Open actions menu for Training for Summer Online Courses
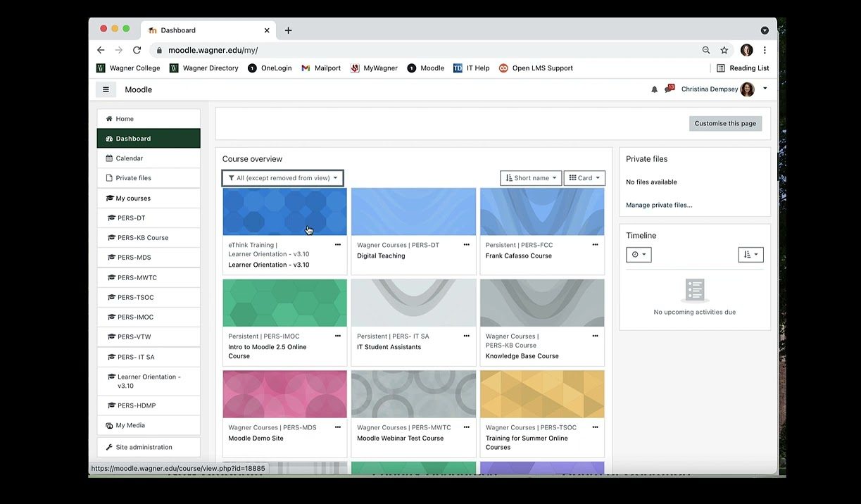This screenshot has height=504, width=861. pos(595,427)
